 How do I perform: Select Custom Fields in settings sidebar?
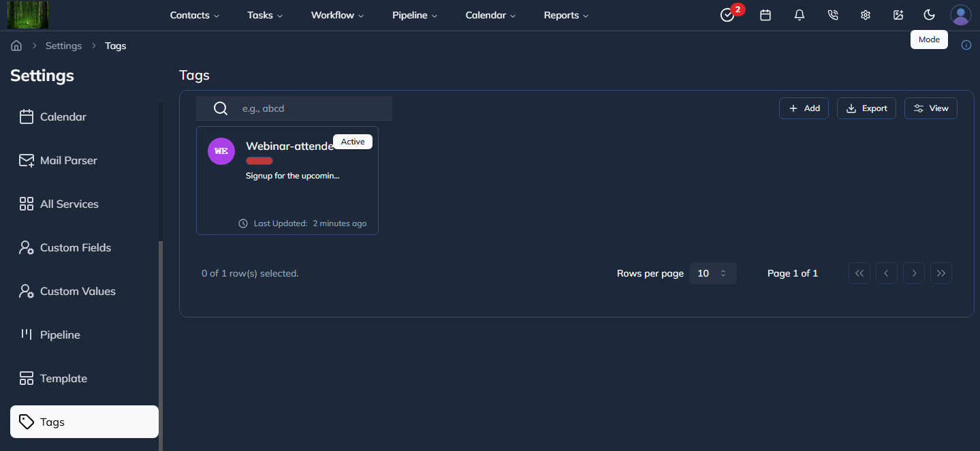click(x=75, y=248)
